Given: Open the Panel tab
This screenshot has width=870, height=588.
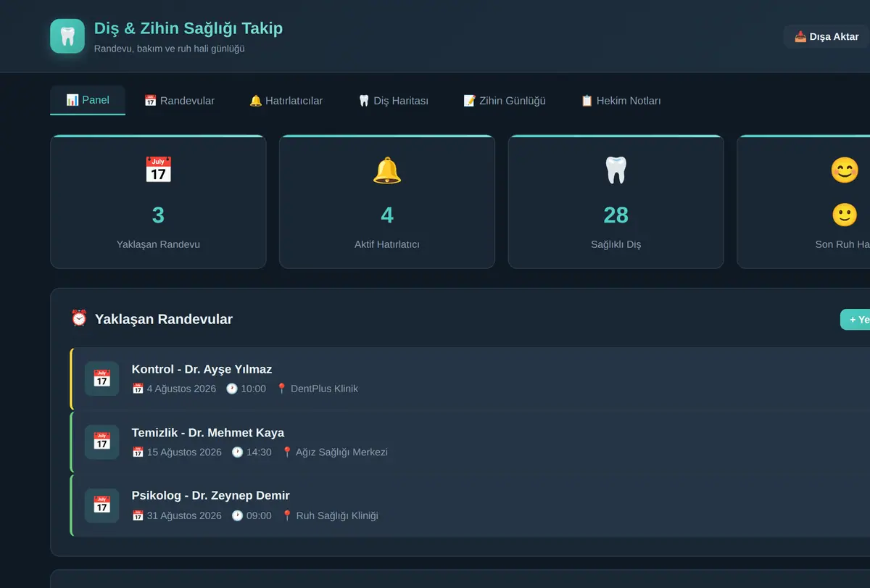Looking at the screenshot, I should [88, 100].
